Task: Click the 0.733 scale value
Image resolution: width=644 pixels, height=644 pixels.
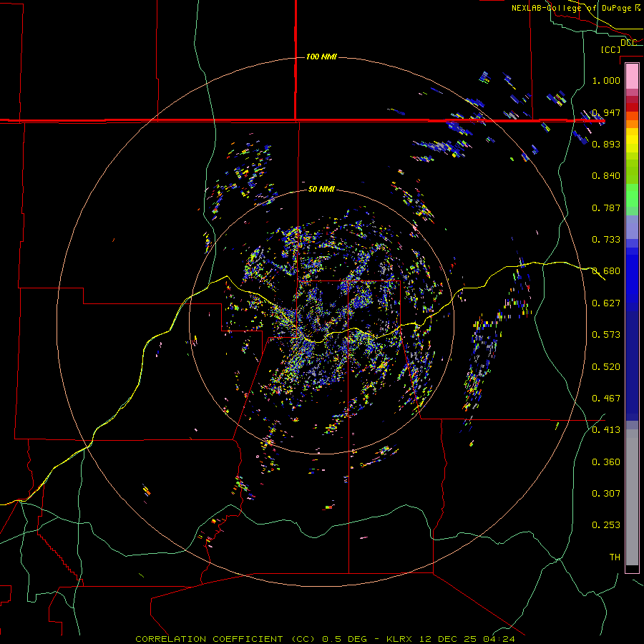Action: (606, 240)
